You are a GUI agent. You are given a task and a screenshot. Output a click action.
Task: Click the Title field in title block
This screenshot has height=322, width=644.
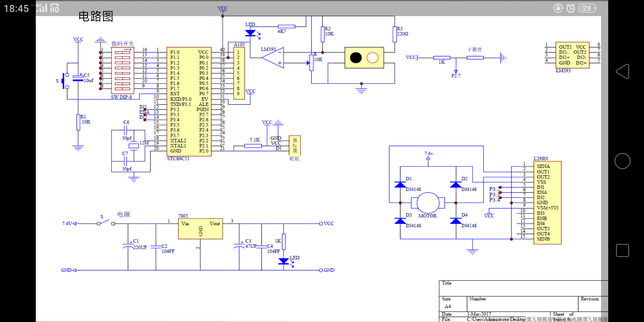coord(523,288)
